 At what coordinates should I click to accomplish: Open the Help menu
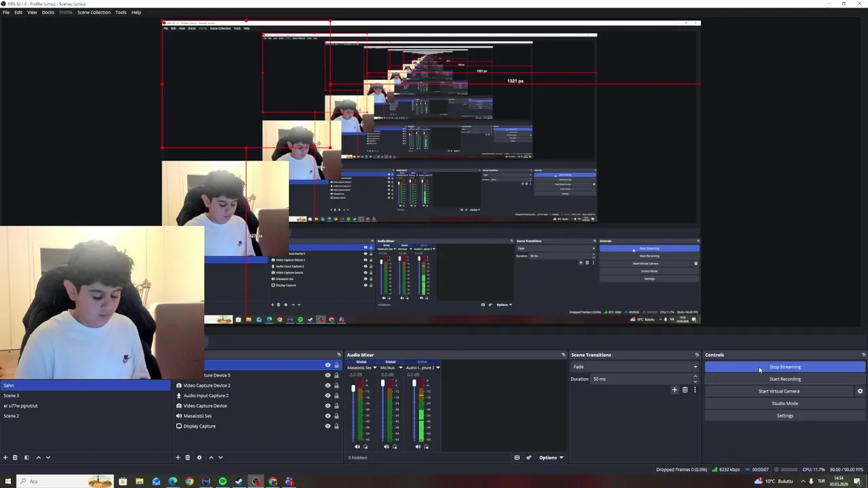point(136,12)
